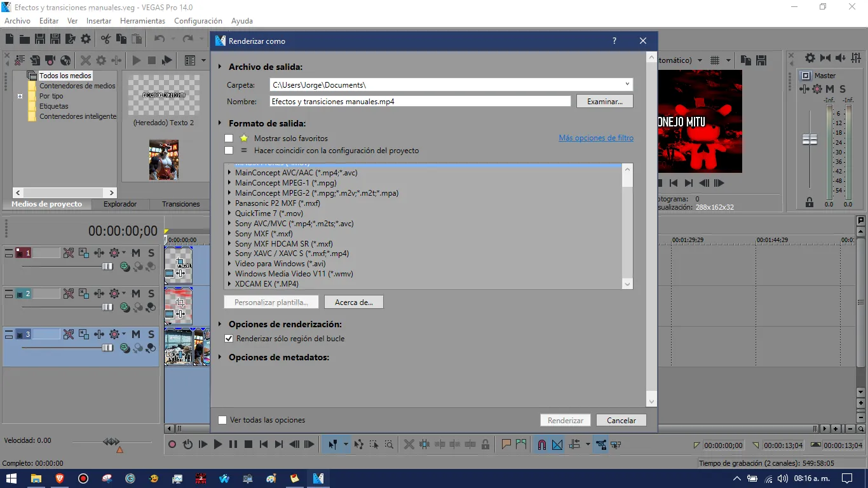868x488 pixels.
Task: Open track motion on track 3
Action: [x=84, y=334]
